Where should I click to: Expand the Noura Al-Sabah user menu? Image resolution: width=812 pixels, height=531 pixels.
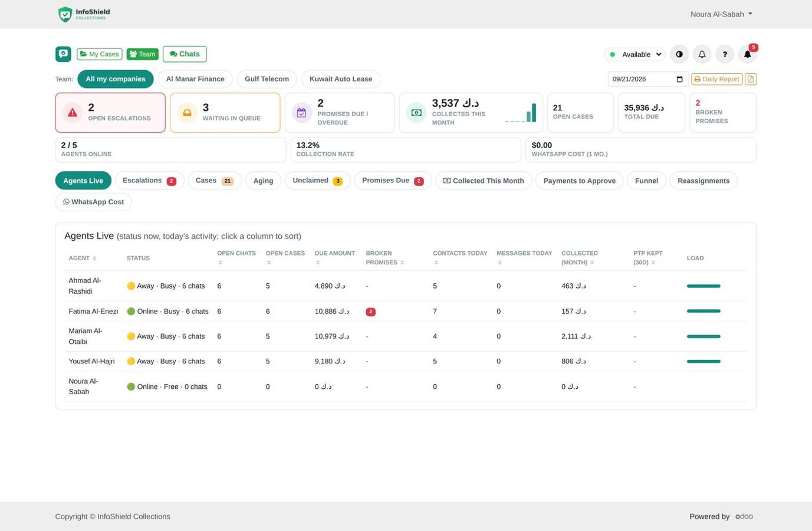721,14
